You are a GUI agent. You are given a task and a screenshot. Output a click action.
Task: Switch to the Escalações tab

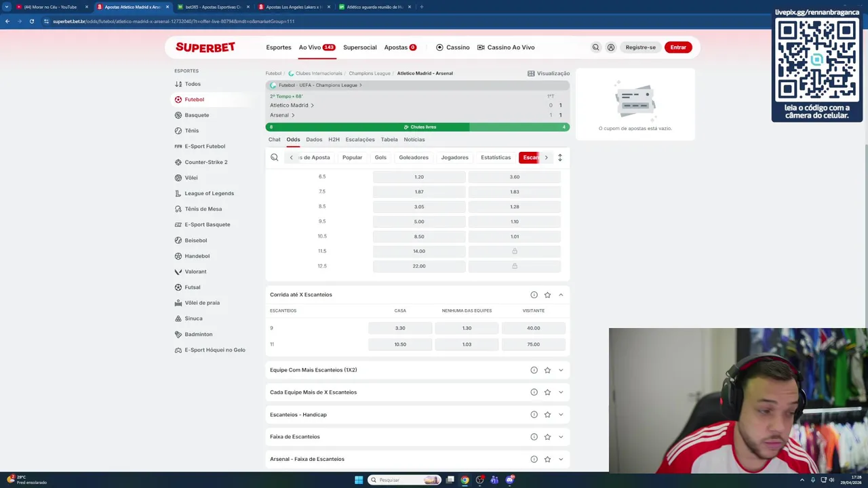point(360,140)
